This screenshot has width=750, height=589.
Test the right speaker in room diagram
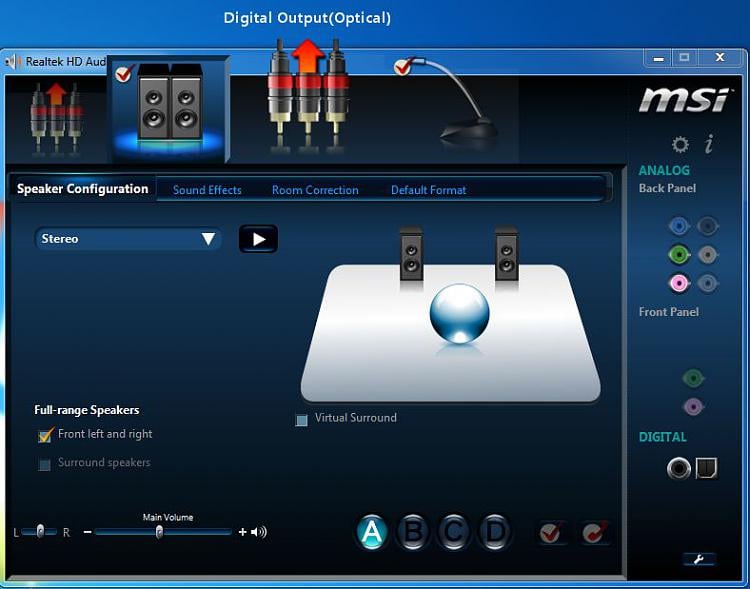tap(507, 254)
